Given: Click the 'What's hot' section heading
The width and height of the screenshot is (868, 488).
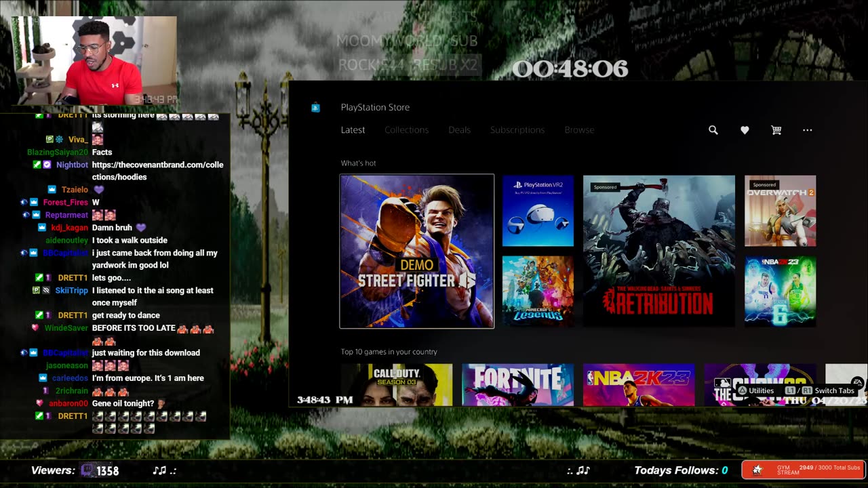Looking at the screenshot, I should tap(358, 163).
